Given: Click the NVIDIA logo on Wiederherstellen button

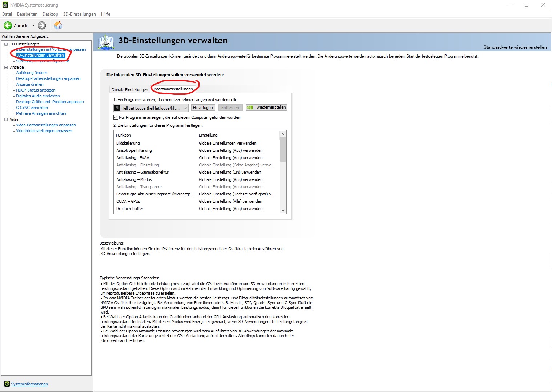Looking at the screenshot, I should 250,108.
